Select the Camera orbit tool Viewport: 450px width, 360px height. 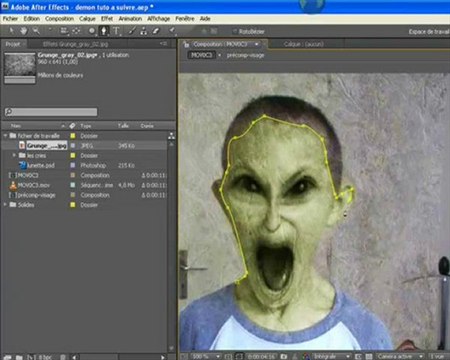(64, 31)
